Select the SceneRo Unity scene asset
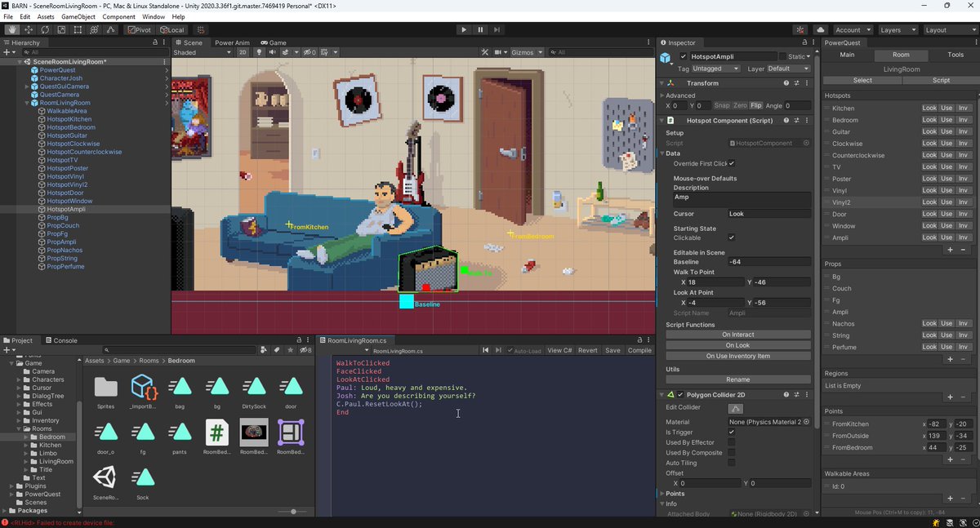The height and width of the screenshot is (528, 980). 105,478
